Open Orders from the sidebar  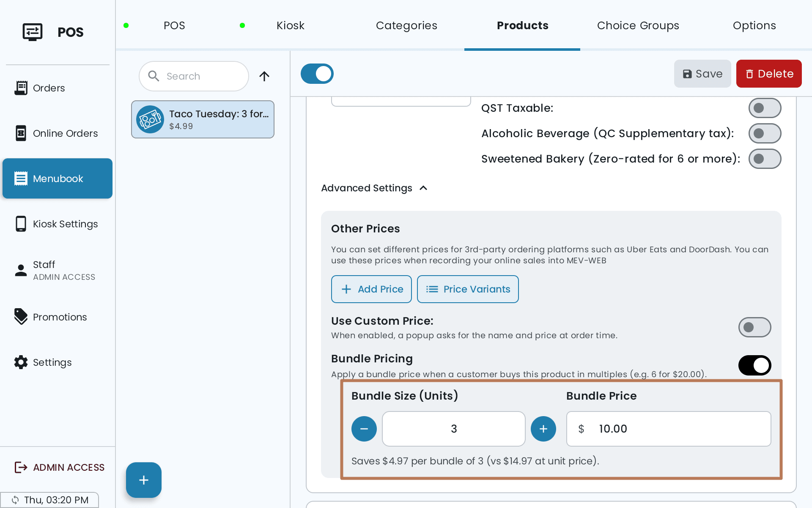tap(58, 88)
